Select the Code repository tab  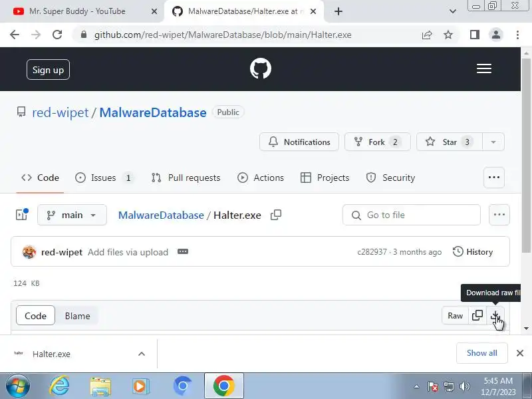point(40,178)
